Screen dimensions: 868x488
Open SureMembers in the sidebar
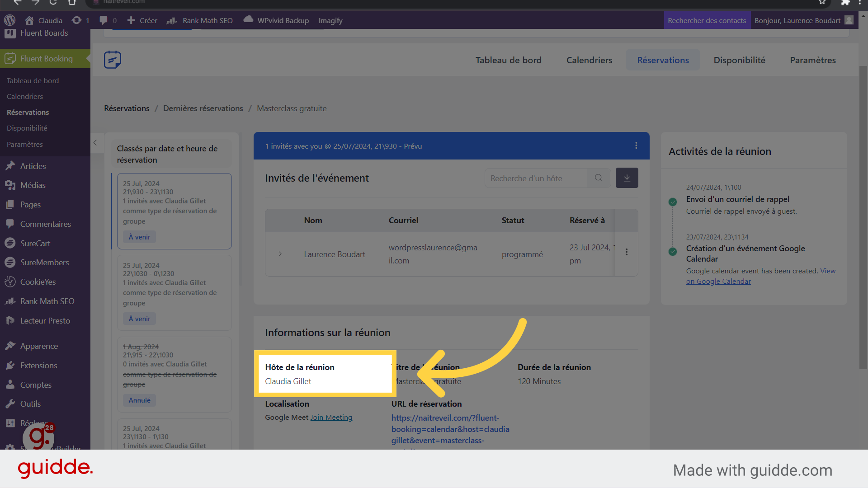[x=44, y=263]
